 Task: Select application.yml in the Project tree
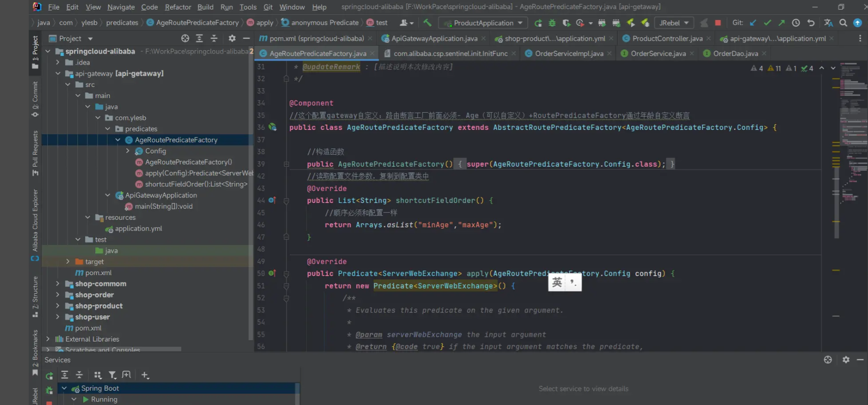tap(138, 228)
